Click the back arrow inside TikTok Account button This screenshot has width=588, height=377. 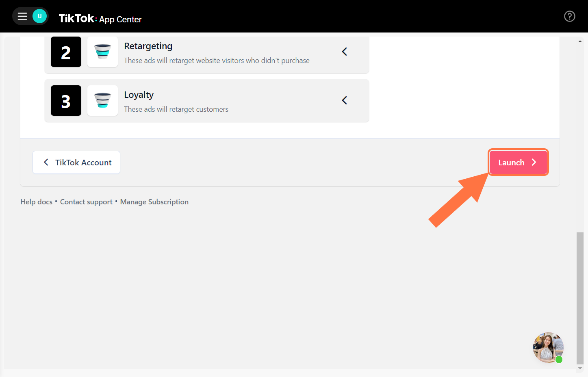pos(46,162)
